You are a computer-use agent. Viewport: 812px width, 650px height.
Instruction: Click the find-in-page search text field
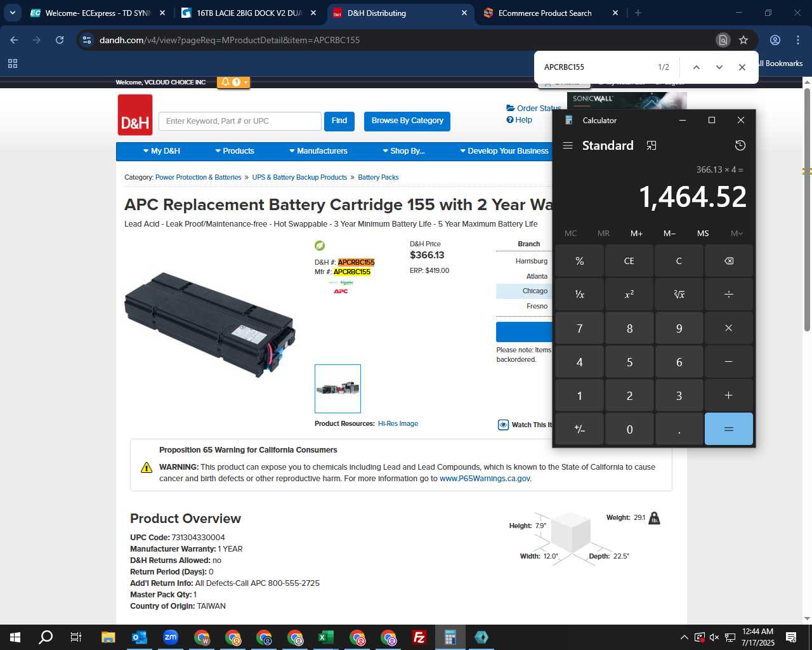[x=596, y=67]
